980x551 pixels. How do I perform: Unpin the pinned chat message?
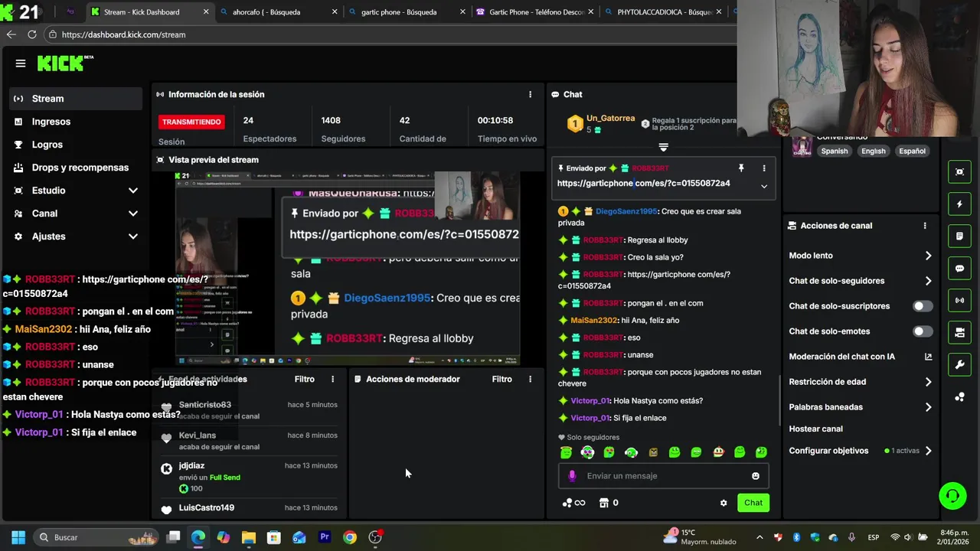click(741, 168)
